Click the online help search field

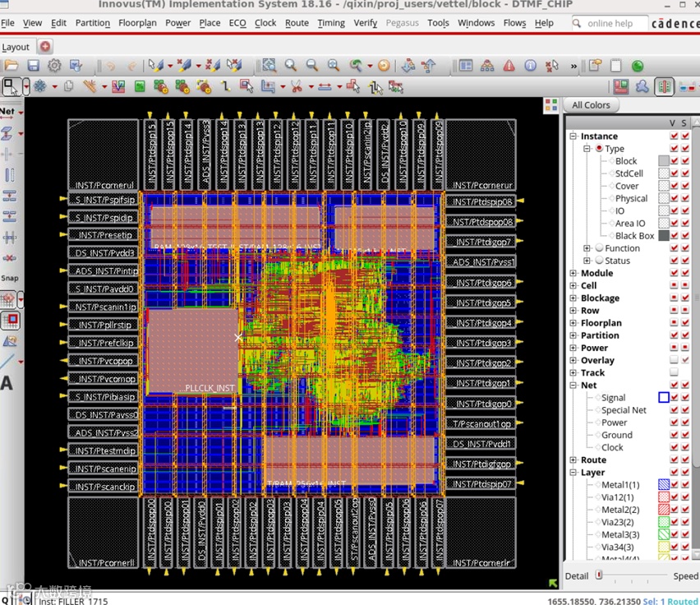(x=610, y=24)
